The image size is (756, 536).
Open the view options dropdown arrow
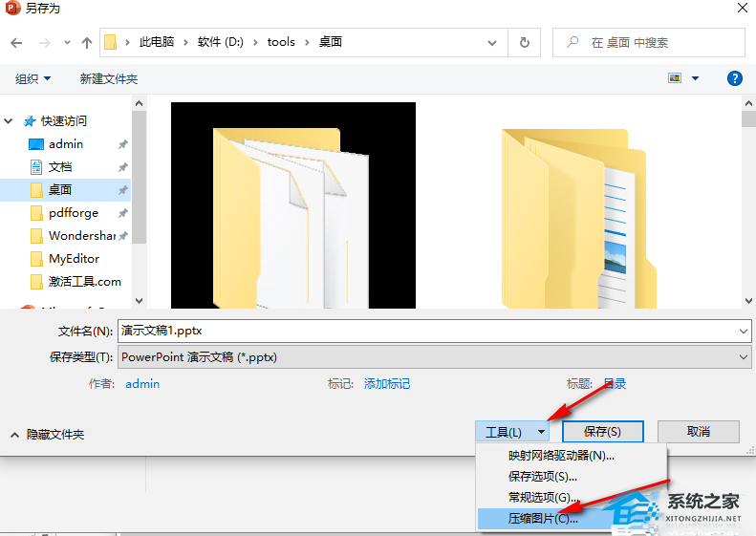(x=695, y=78)
